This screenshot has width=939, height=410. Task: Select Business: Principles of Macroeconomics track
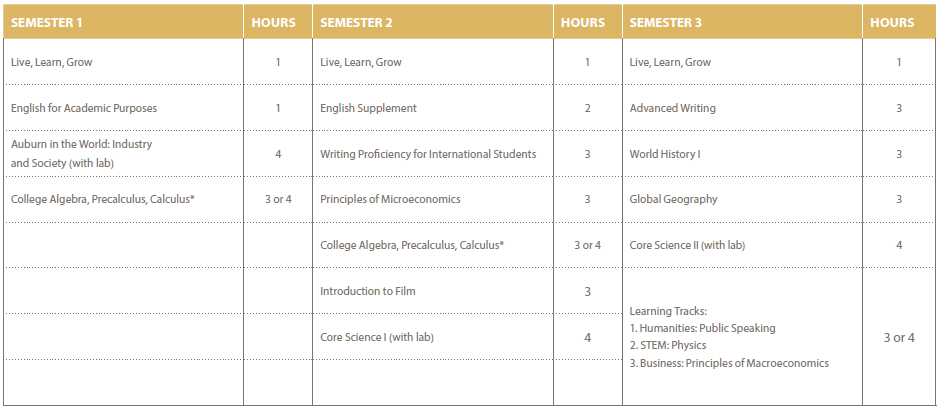(729, 363)
